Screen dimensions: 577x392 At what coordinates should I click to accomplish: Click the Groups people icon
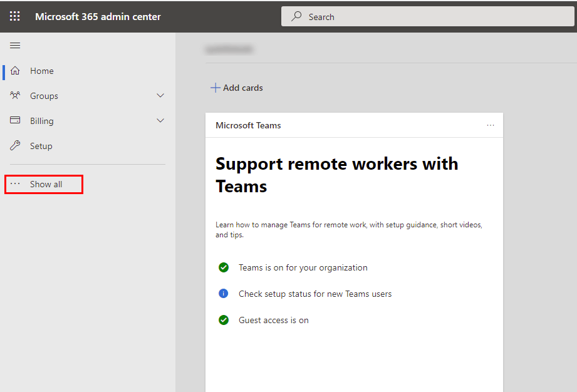pyautogui.click(x=15, y=96)
